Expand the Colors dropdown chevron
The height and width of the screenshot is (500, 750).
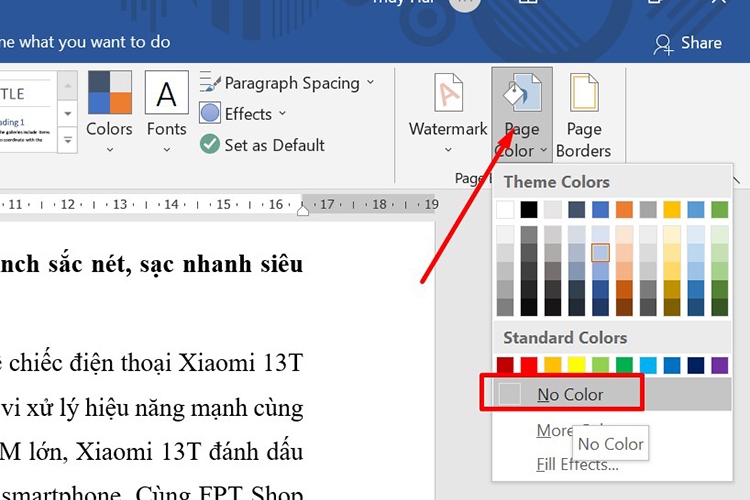point(110,150)
